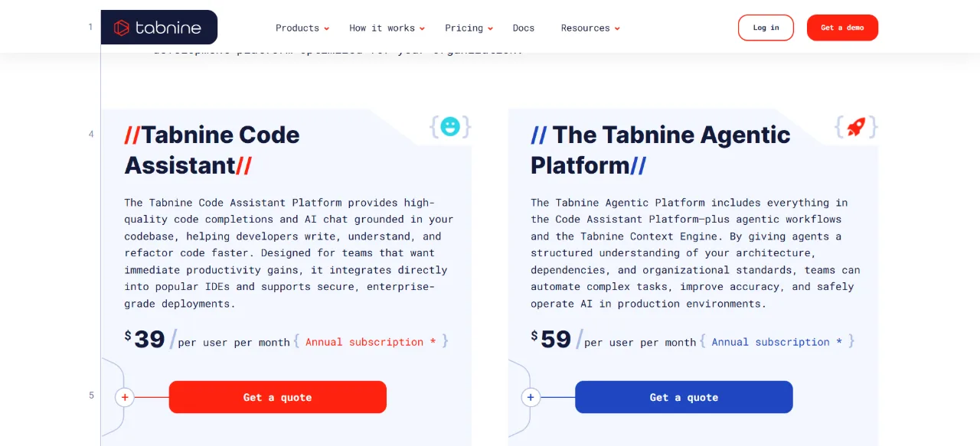Click the red Annual subscription text
This screenshot has width=980, height=446.
coord(364,342)
